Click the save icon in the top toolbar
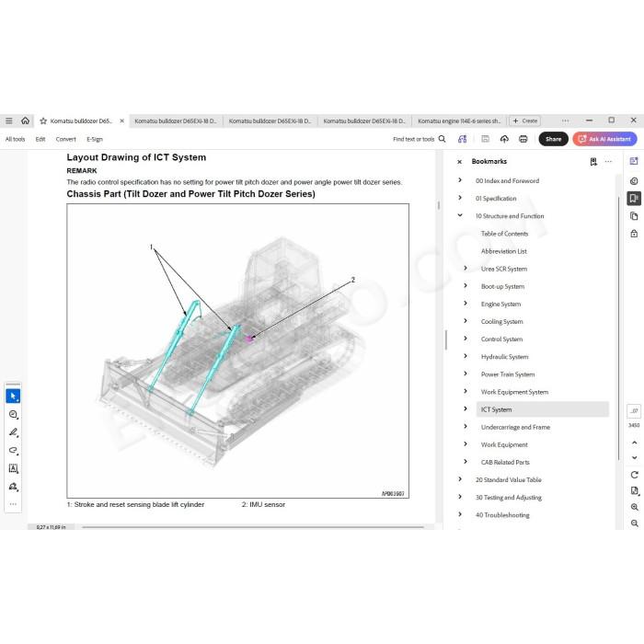 pyautogui.click(x=485, y=139)
